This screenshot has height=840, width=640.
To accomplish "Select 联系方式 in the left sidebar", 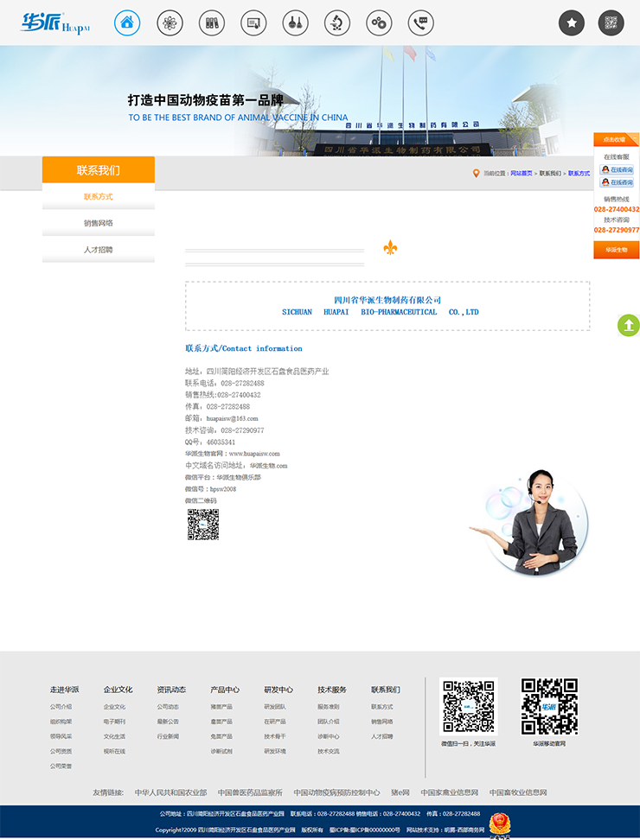I will pos(99,196).
